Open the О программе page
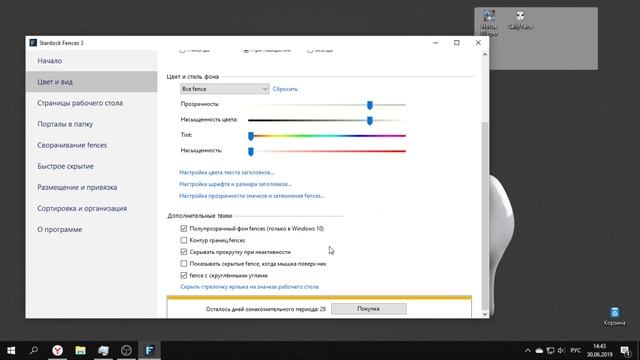The image size is (640, 360). (91, 229)
